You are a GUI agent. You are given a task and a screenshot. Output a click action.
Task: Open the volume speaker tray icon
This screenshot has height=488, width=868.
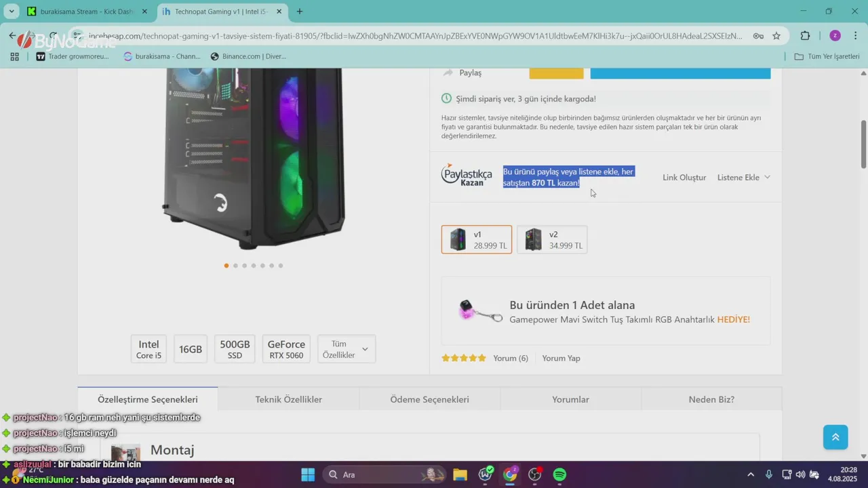pyautogui.click(x=800, y=474)
